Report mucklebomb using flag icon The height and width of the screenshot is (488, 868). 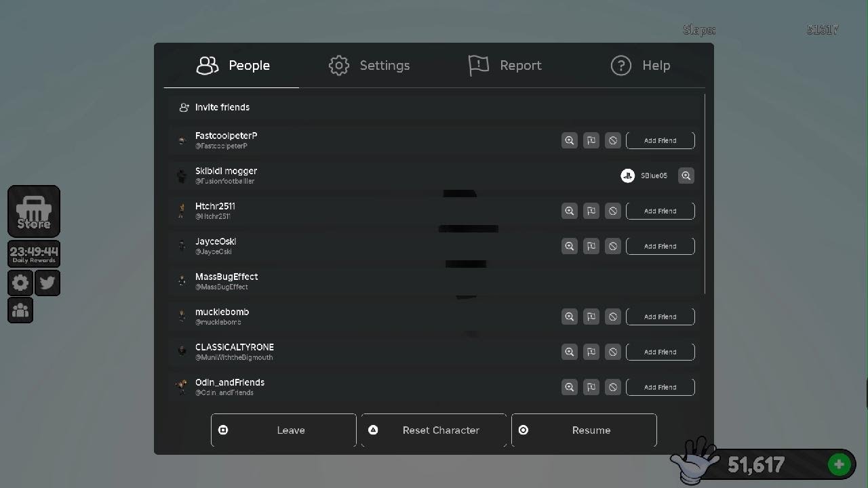coord(591,317)
